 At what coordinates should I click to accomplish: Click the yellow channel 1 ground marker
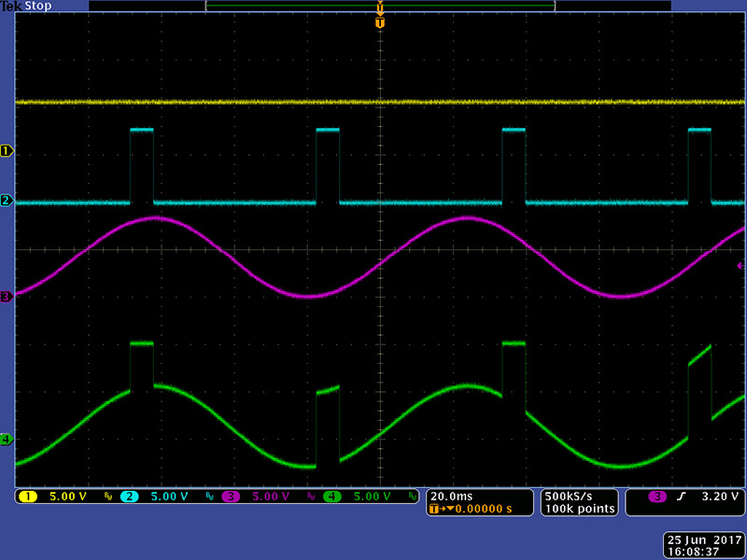(7, 150)
